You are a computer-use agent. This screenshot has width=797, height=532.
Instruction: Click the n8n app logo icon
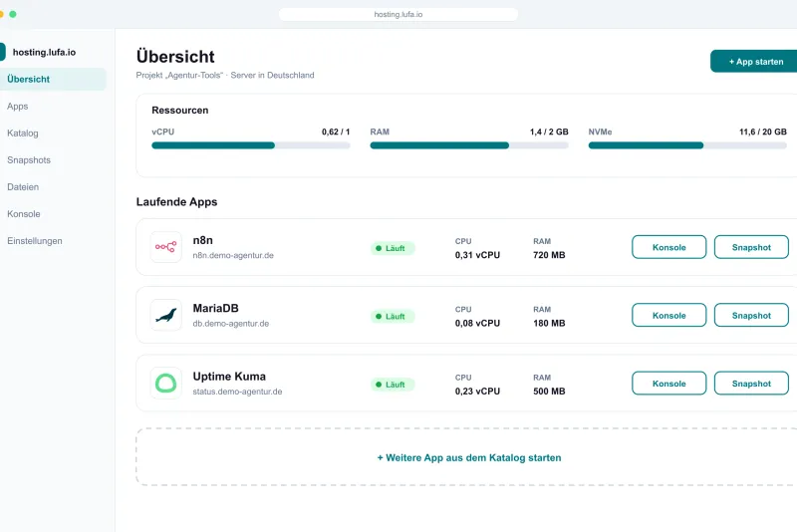point(165,247)
